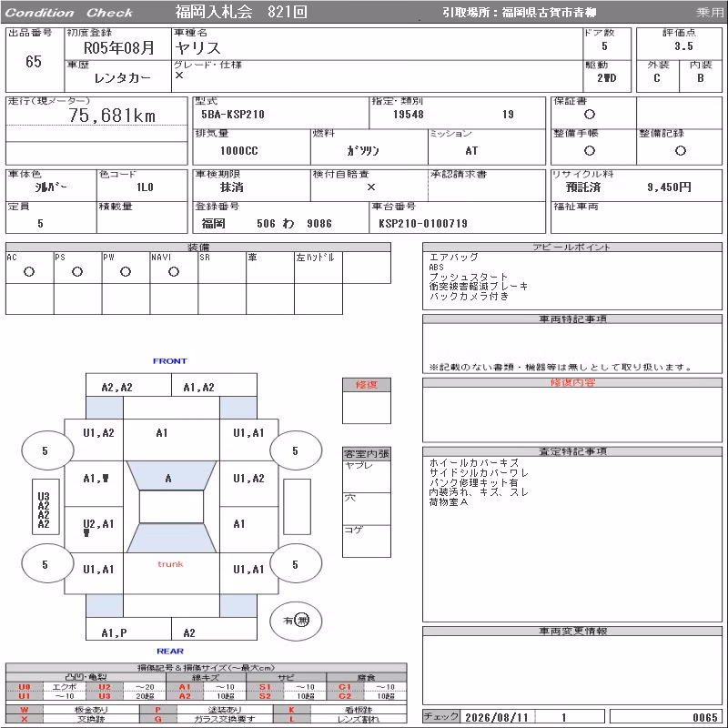The width and height of the screenshot is (728, 728).
Task: Click the 検付自賠責 '×' mark
Action: point(371,187)
